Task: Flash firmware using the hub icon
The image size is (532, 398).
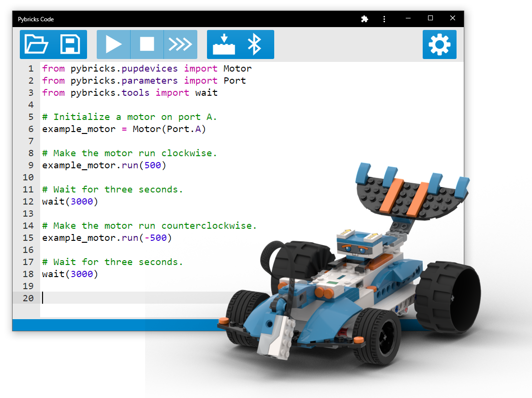Action: [223, 44]
